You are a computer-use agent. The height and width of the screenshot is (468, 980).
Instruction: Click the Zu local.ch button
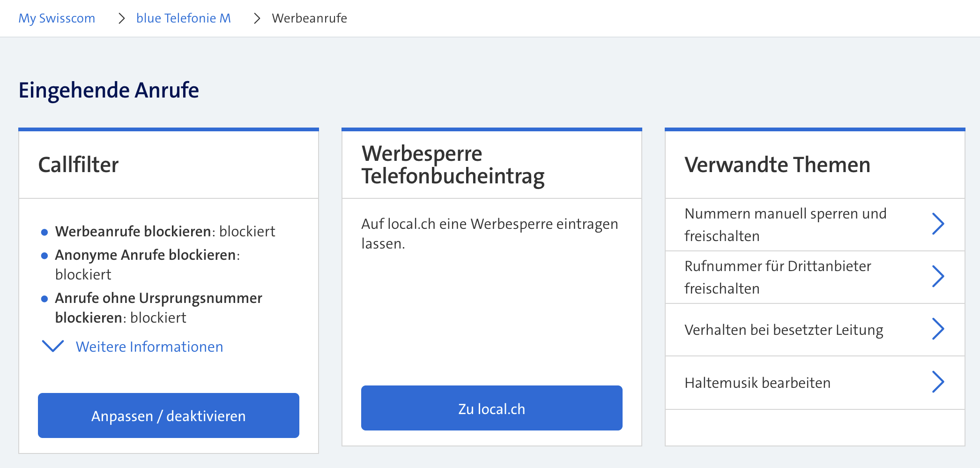[x=491, y=408]
